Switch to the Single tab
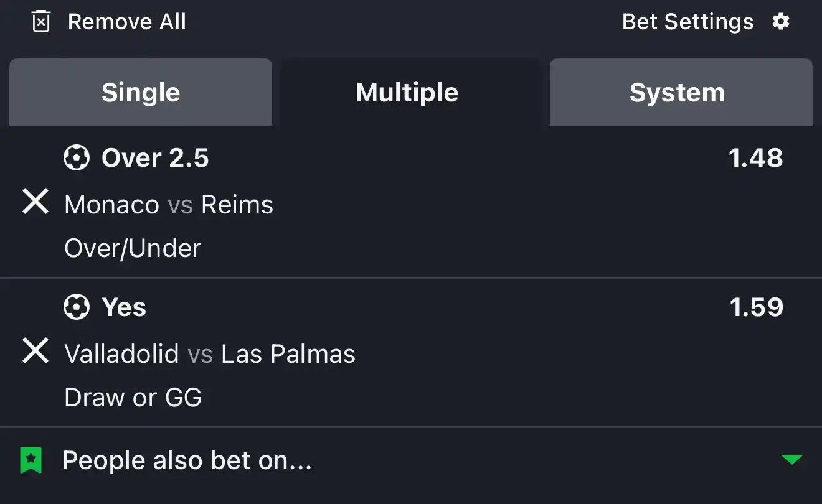This screenshot has height=504, width=822. pyautogui.click(x=141, y=93)
